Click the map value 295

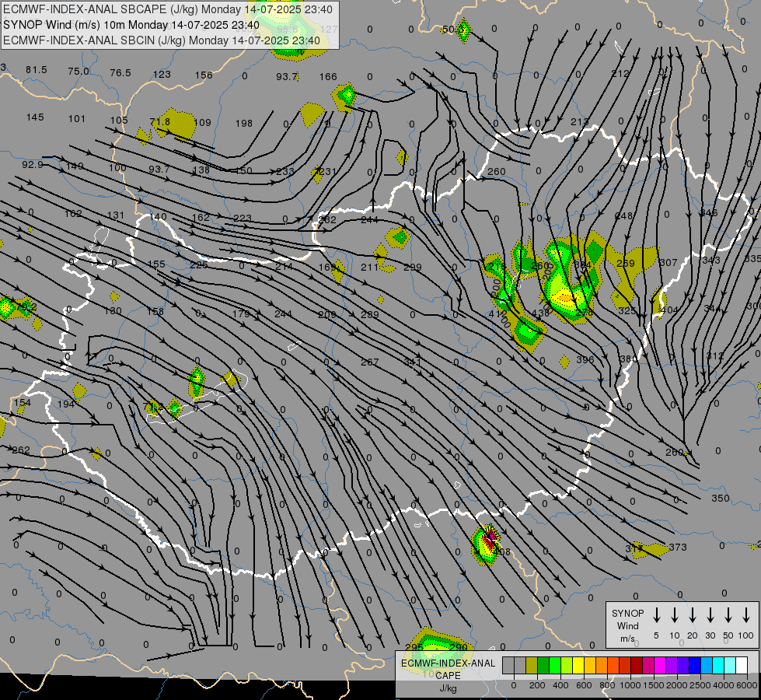[x=414, y=647]
